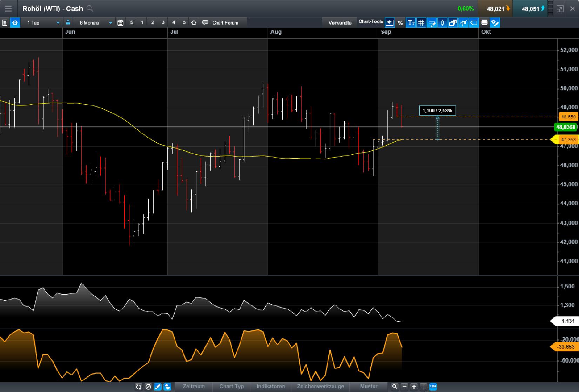Open the overlay charts icon

(x=453, y=22)
